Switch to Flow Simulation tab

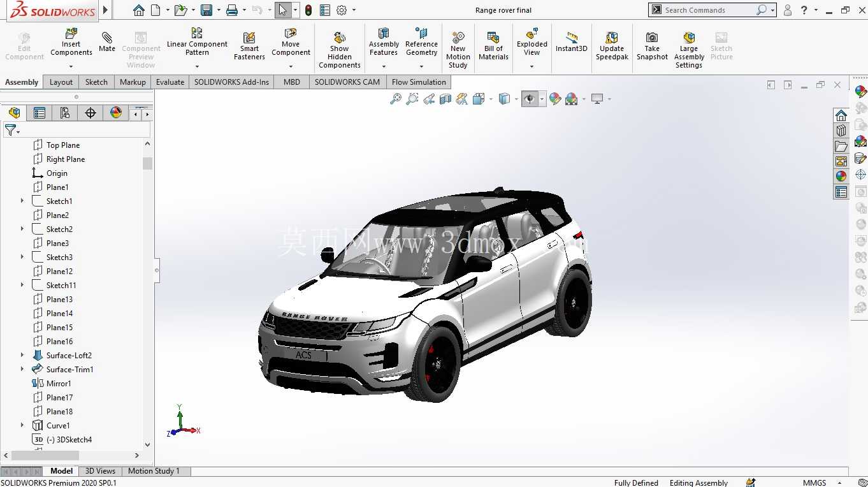419,82
